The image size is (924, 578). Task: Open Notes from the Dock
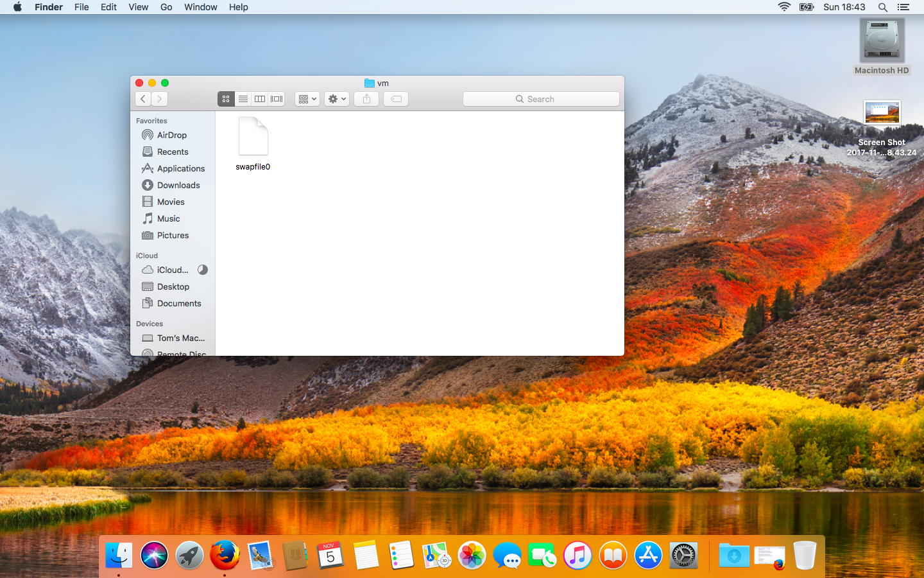[366, 556]
